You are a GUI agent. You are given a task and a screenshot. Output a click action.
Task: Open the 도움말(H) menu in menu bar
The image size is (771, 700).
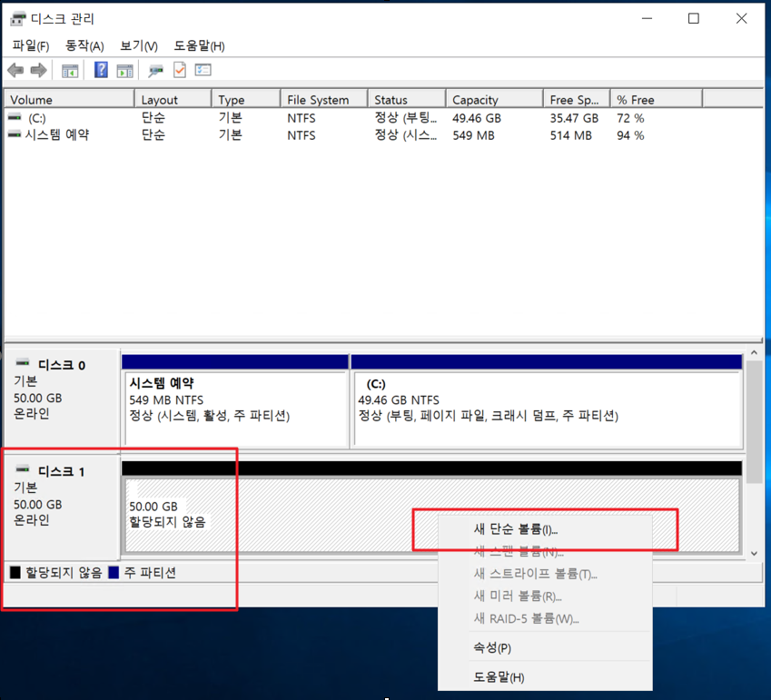[x=199, y=45]
